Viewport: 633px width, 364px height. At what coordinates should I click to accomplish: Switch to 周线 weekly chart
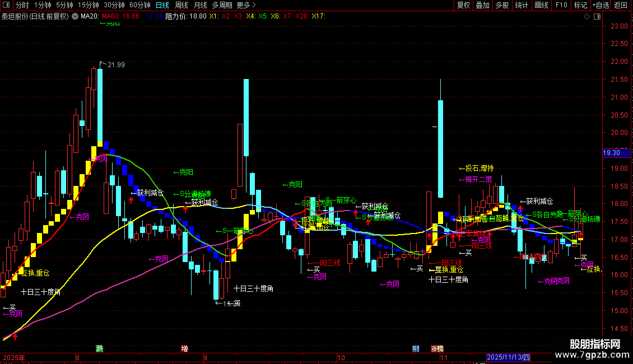[x=181, y=5]
